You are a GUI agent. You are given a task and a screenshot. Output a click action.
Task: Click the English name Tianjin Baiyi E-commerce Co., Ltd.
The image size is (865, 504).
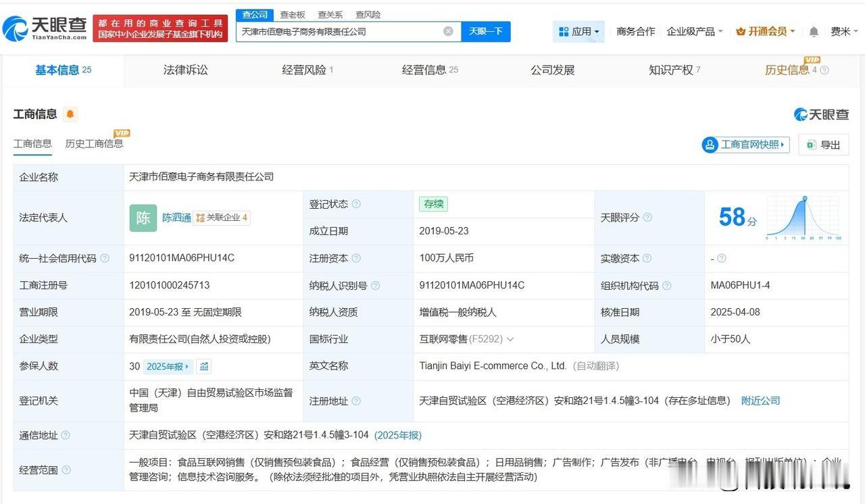(493, 366)
